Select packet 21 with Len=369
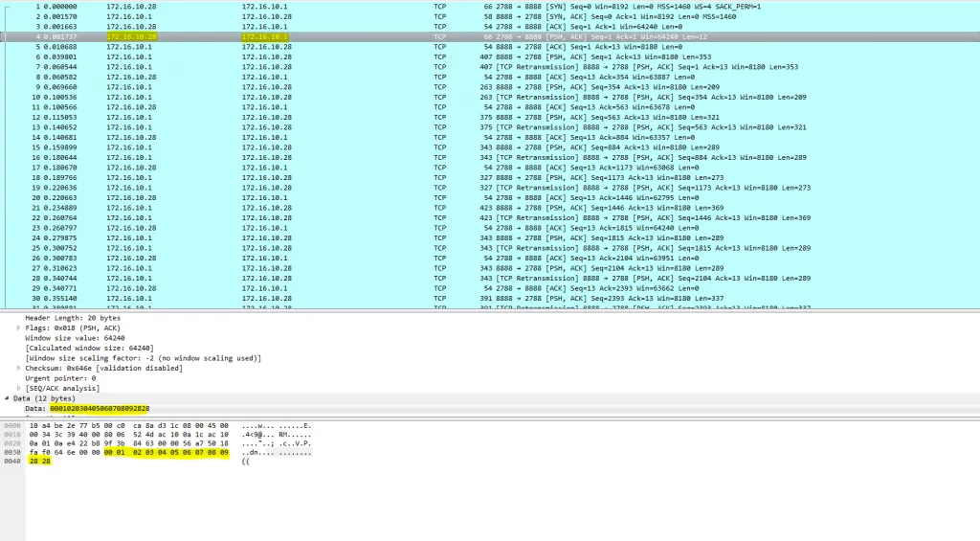This screenshot has height=541, width=980. coord(490,208)
